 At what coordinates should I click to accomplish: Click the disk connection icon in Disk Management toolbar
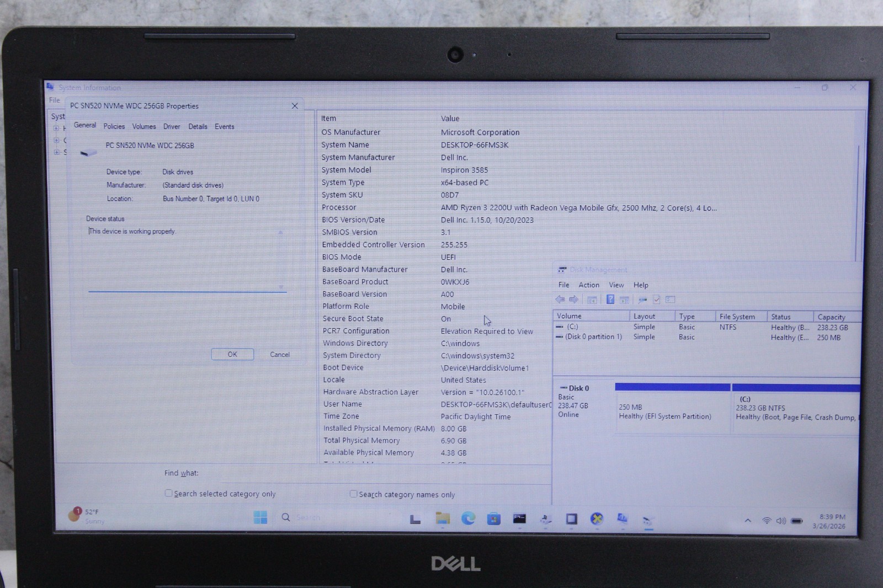tap(642, 300)
